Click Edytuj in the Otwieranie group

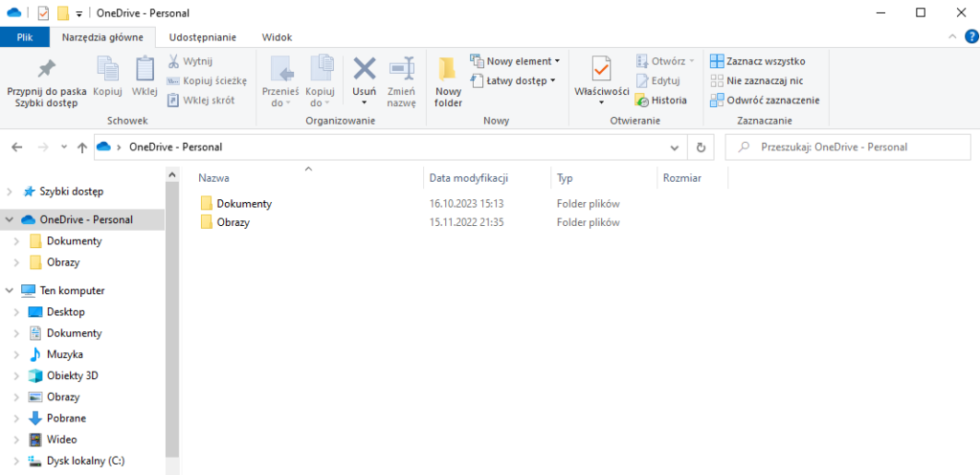pos(658,80)
